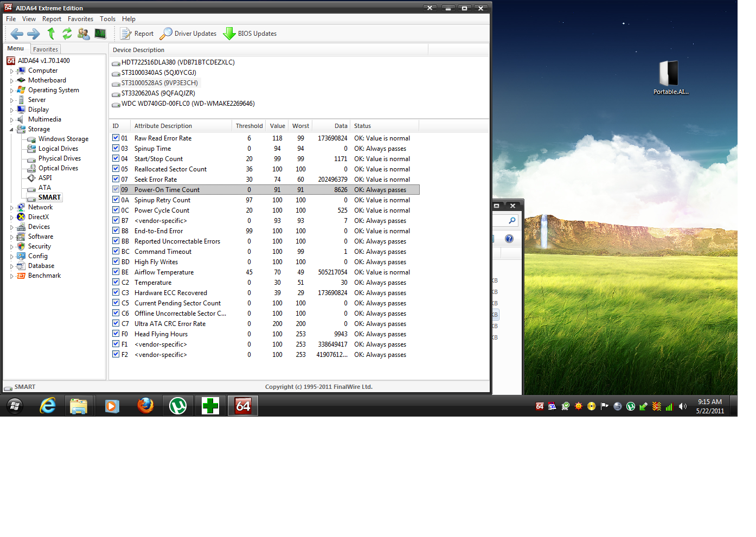Image resolution: width=756 pixels, height=537 pixels.
Task: Toggle the Spinup Time attribute checkbox
Action: click(x=116, y=148)
